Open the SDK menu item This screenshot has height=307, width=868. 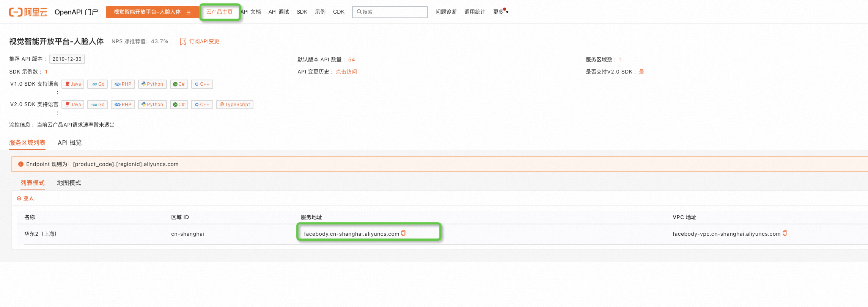coord(302,12)
